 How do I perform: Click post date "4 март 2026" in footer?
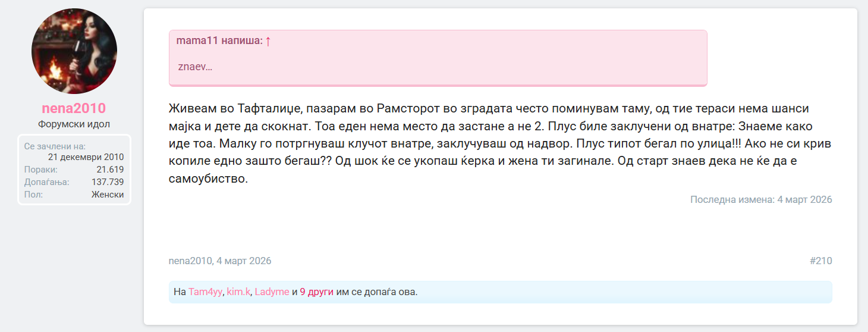pos(244,261)
